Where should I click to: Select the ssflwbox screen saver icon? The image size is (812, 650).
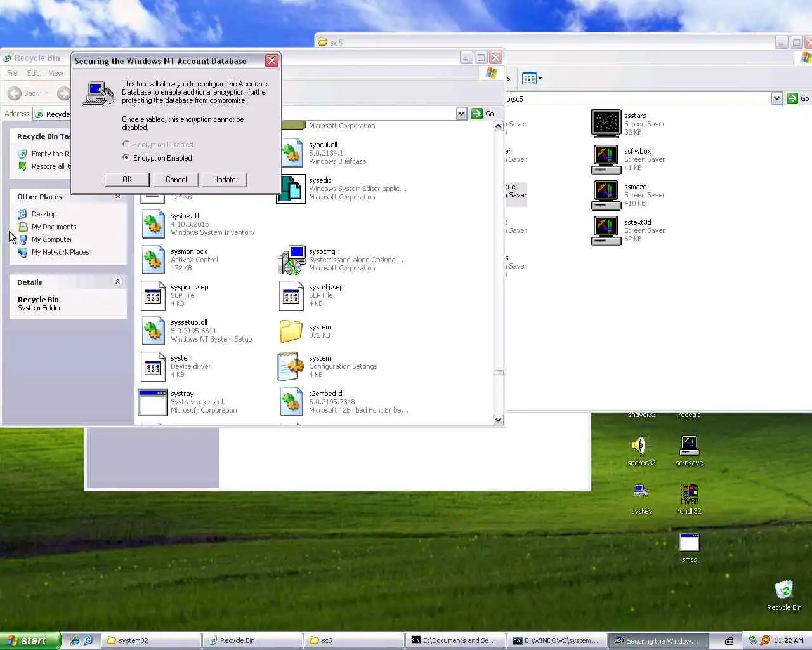(x=606, y=159)
